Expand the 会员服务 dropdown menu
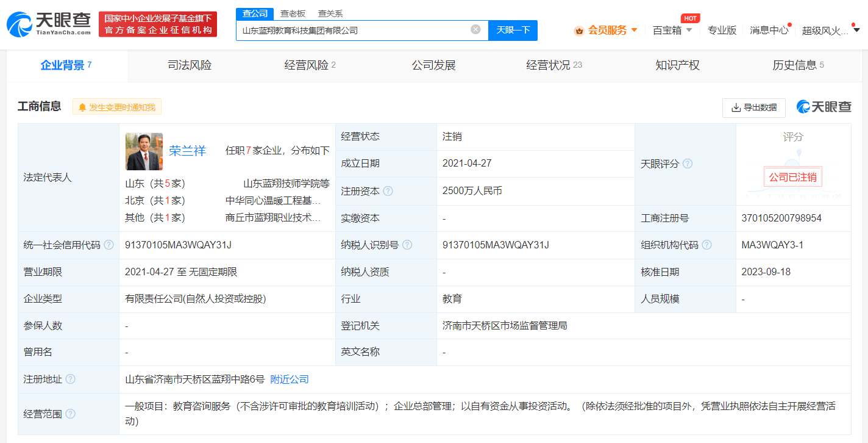The height and width of the screenshot is (443, 868). coord(606,30)
